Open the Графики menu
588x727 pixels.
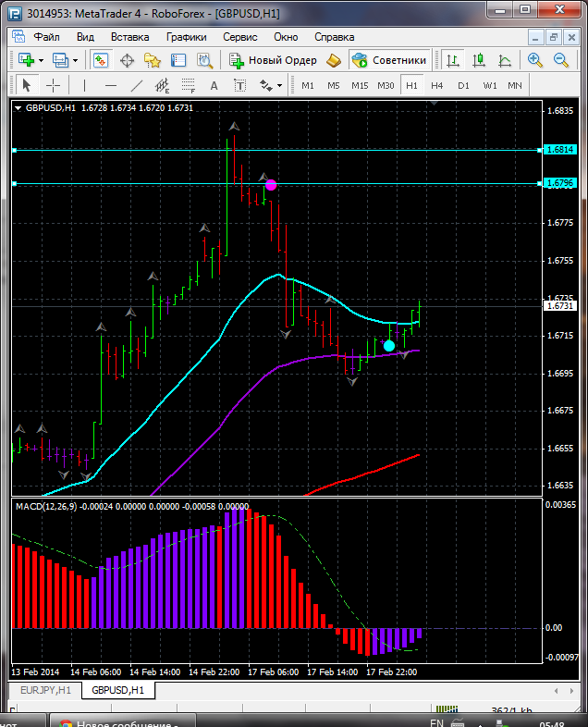pyautogui.click(x=186, y=37)
